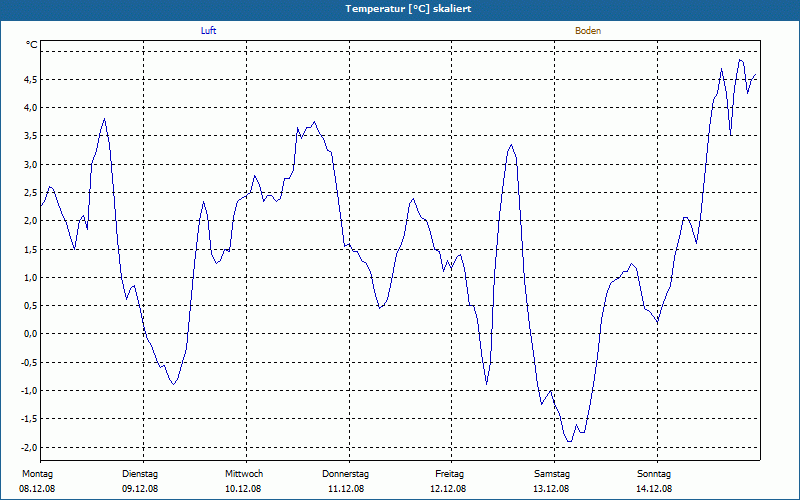
Task: Click the 'Samstag' day label
Action: 552,474
